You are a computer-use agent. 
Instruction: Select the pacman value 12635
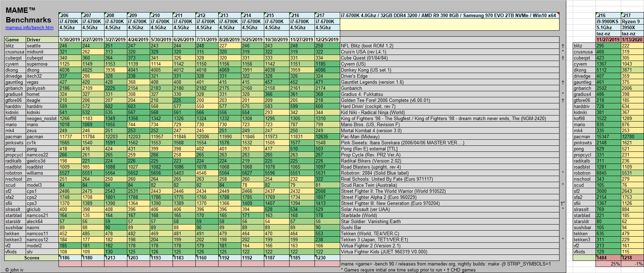pyautogui.click(x=327, y=136)
